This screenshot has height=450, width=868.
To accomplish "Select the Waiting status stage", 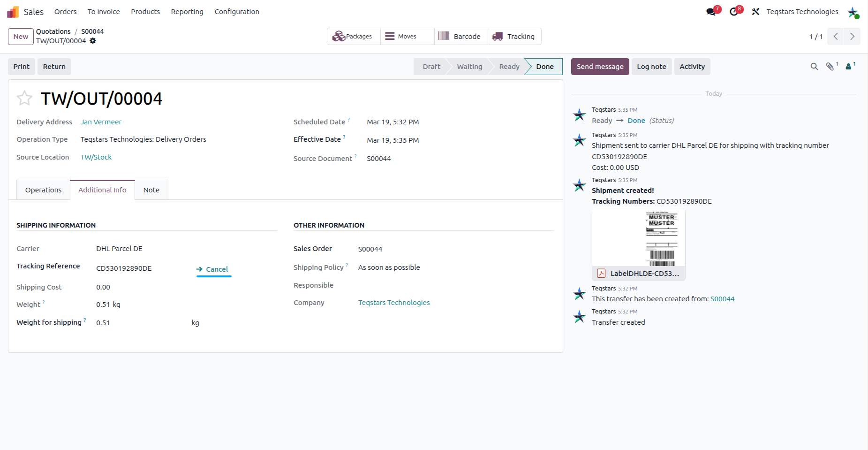I will coord(469,67).
